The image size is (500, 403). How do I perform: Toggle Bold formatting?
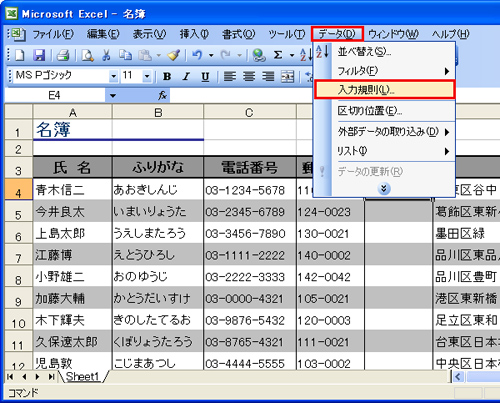(x=167, y=76)
